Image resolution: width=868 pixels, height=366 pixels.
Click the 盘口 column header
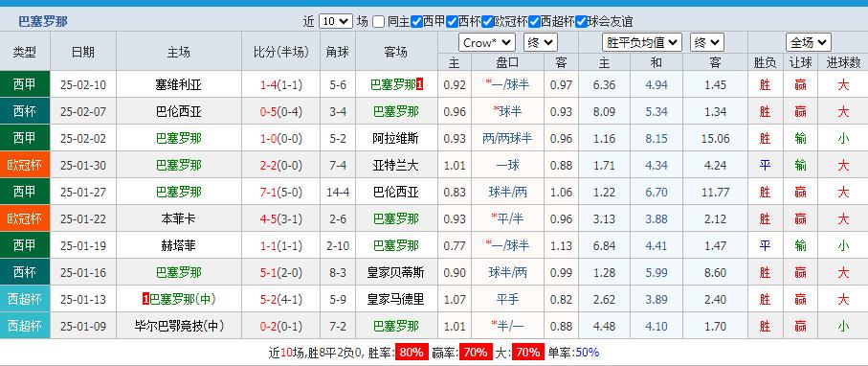click(507, 62)
